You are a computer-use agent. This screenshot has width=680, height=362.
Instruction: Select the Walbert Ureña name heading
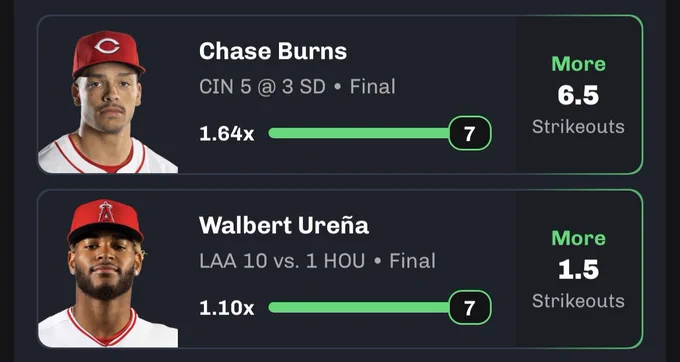[x=284, y=225]
